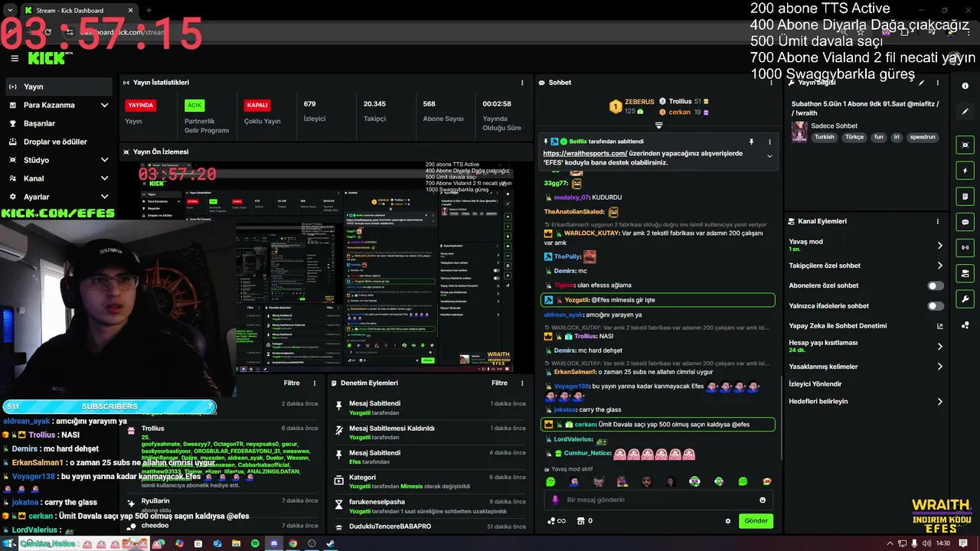This screenshot has width=980, height=551.
Task: Toggle the stream preview panel icon
Action: [965, 145]
